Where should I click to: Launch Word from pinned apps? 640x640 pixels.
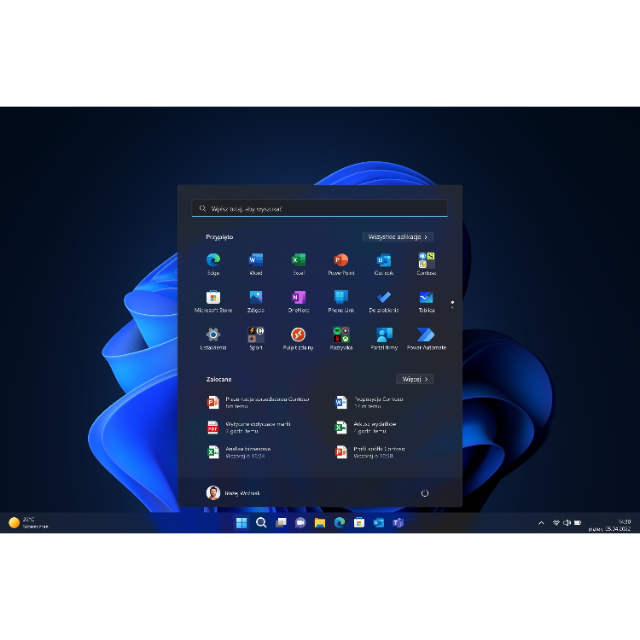coord(256,261)
